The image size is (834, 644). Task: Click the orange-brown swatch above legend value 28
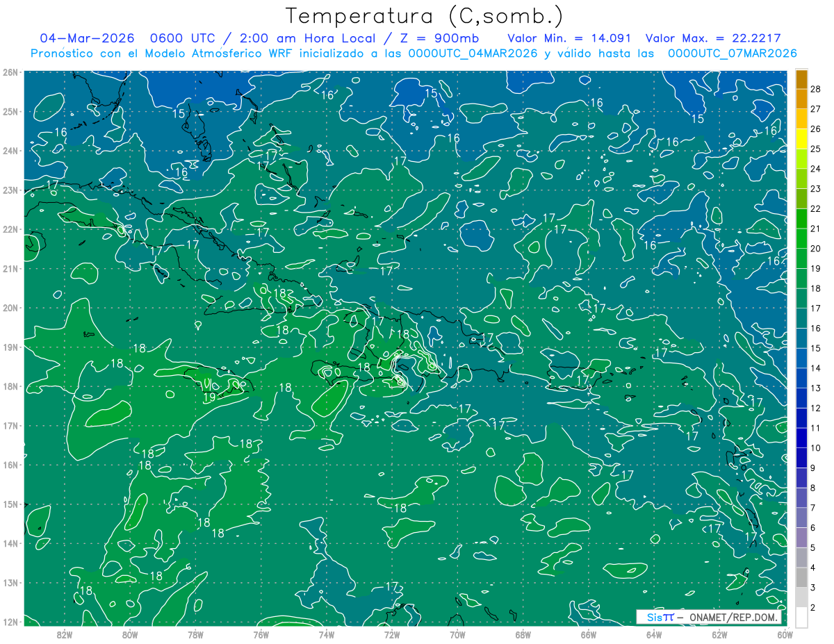[x=801, y=80]
